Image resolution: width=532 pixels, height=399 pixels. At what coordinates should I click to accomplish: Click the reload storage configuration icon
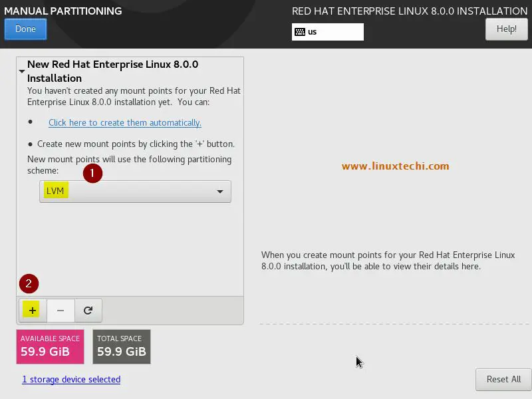point(88,311)
